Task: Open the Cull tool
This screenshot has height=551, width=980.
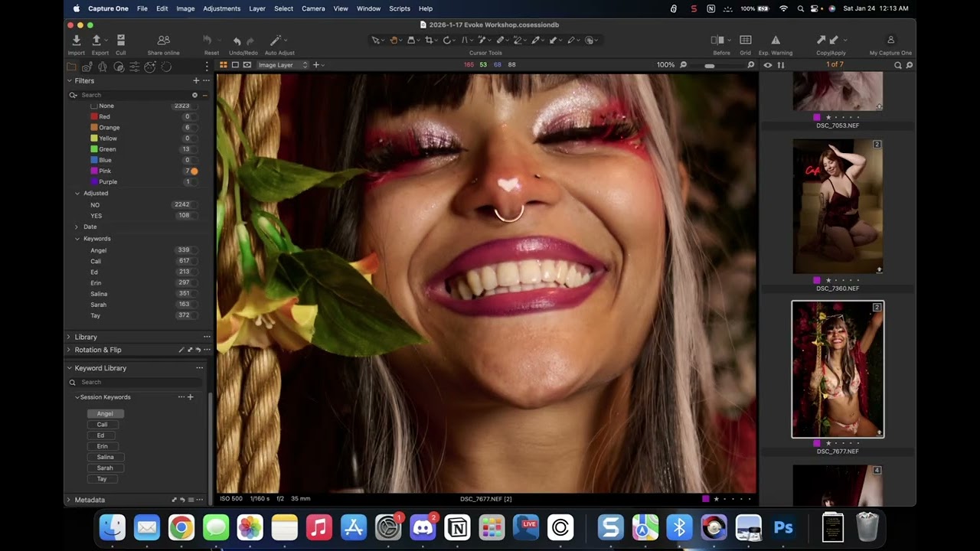Action: pos(121,40)
